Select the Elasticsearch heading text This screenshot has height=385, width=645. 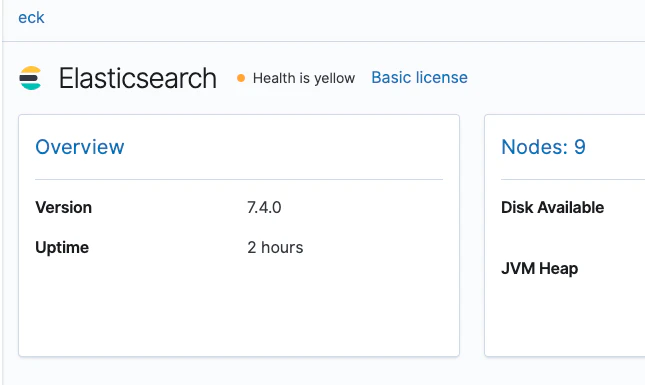coord(138,78)
